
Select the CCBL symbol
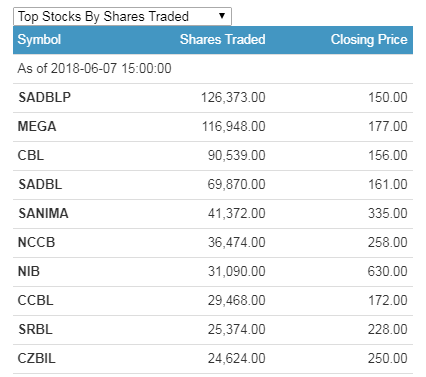(x=35, y=300)
